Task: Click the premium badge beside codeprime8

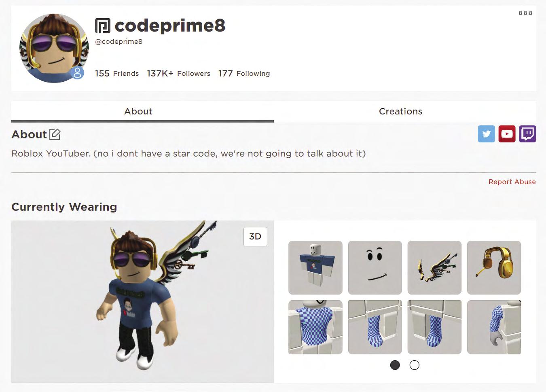Action: [103, 25]
